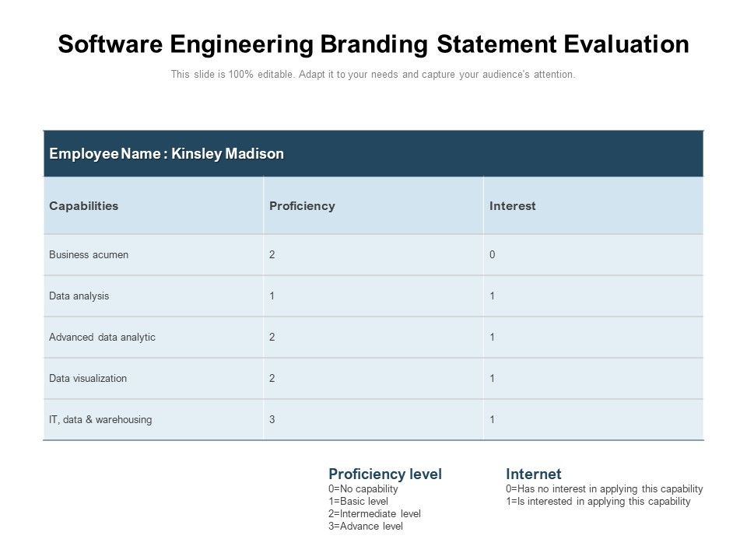747x560 pixels.
Task: Click the proficiency value in Business acumen row
Action: click(272, 255)
